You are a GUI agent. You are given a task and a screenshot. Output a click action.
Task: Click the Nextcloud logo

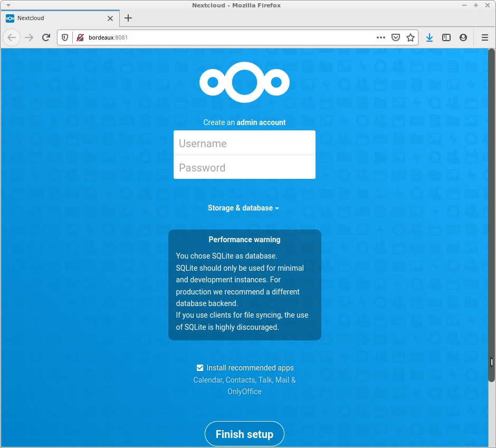(x=244, y=82)
